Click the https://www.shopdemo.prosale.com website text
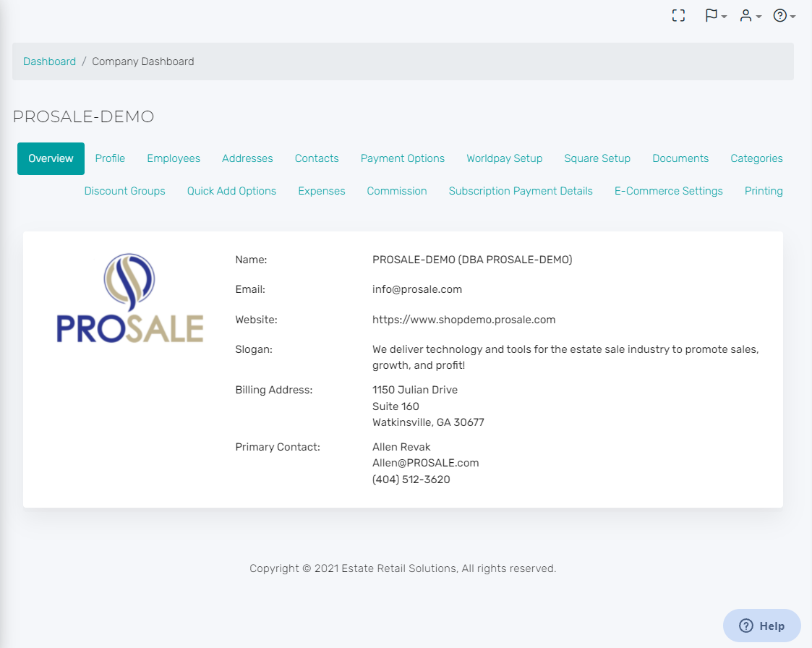This screenshot has height=648, width=812. click(x=464, y=320)
